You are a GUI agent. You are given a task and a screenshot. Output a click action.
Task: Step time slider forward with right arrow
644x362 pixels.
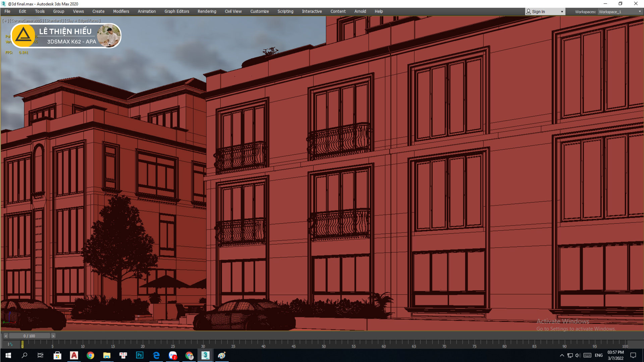(53, 336)
